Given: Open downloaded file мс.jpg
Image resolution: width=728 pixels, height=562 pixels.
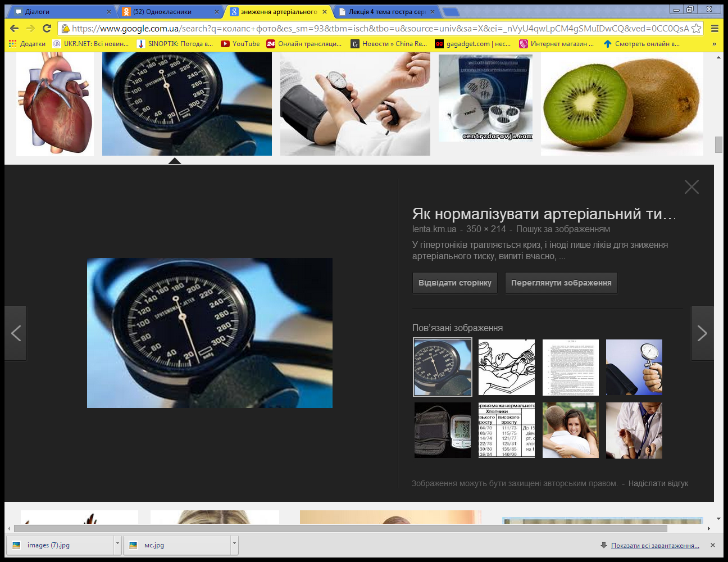Looking at the screenshot, I should click(x=178, y=545).
